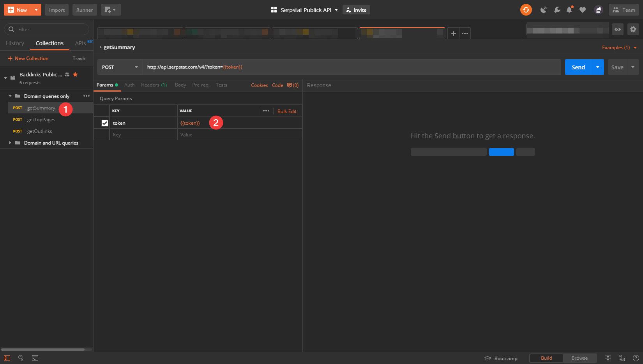Switch to the APIs tab
Image resolution: width=643 pixels, height=364 pixels.
81,43
